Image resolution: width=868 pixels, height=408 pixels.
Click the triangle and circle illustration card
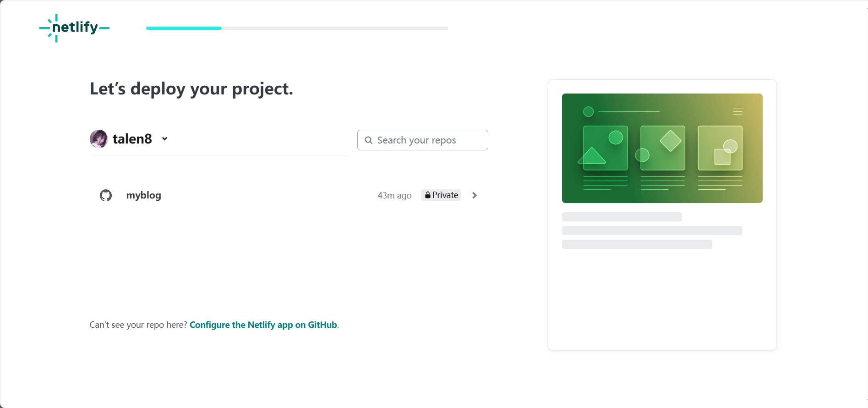[605, 148]
